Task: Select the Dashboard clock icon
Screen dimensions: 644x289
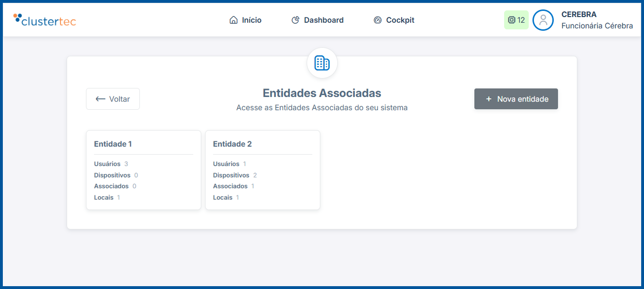Action: tap(296, 20)
